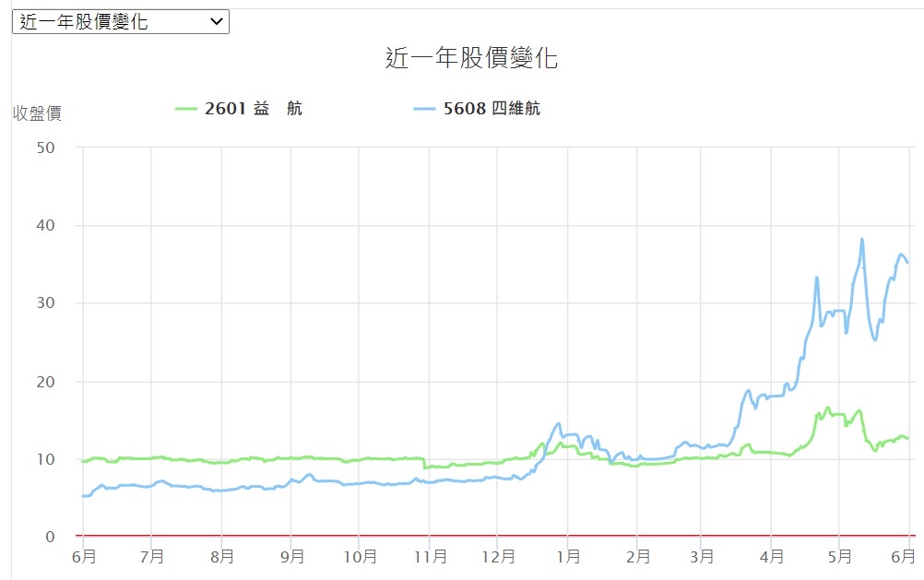Click the blue line swatch in the legend
This screenshot has height=580, width=924.
click(424, 109)
